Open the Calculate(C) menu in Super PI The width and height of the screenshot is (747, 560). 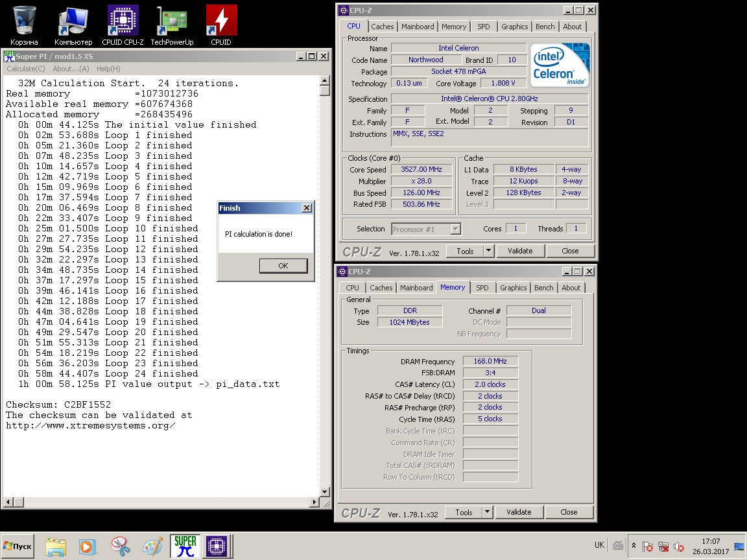[26, 69]
